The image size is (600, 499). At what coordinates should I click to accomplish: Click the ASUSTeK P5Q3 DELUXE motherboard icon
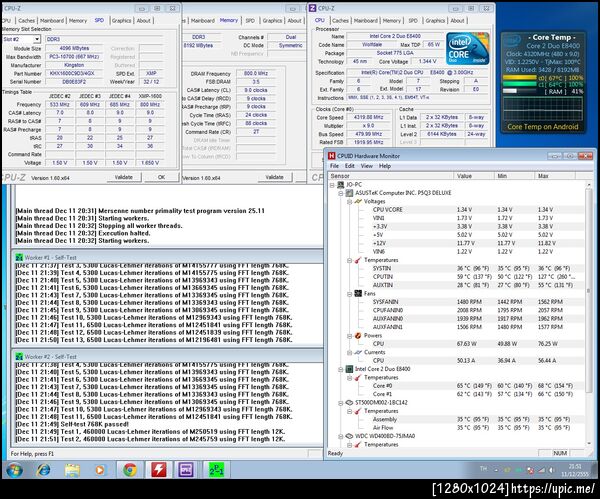pyautogui.click(x=349, y=193)
